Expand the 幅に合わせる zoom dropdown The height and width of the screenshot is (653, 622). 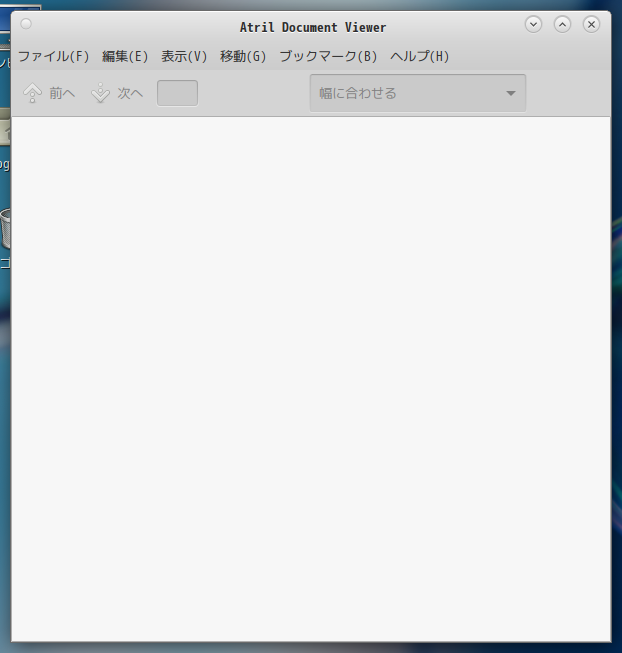point(418,93)
